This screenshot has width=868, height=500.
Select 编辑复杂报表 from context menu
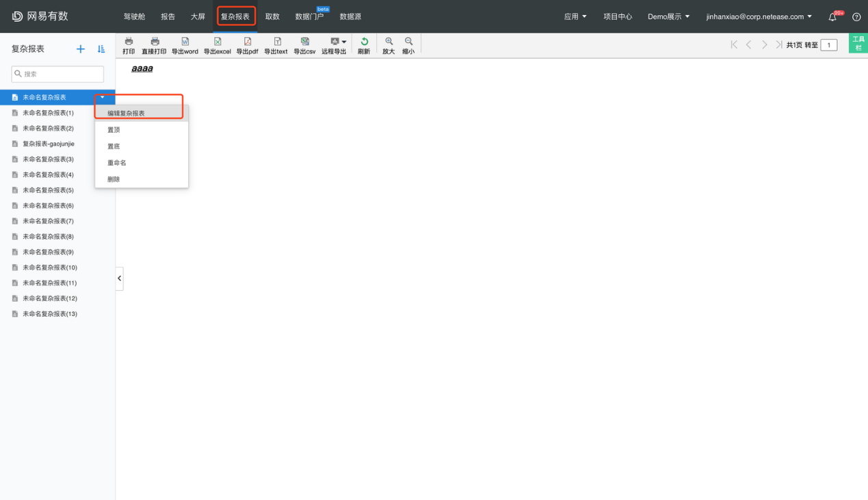(127, 114)
